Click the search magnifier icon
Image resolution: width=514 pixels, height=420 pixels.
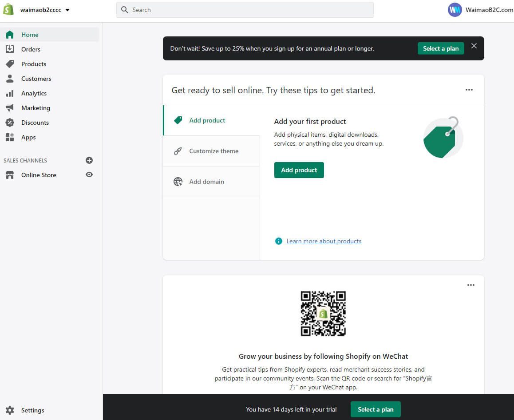(x=125, y=10)
